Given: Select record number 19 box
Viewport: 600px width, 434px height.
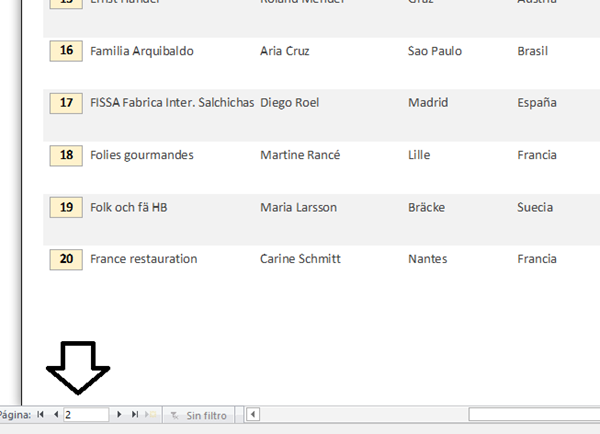Looking at the screenshot, I should click(66, 207).
